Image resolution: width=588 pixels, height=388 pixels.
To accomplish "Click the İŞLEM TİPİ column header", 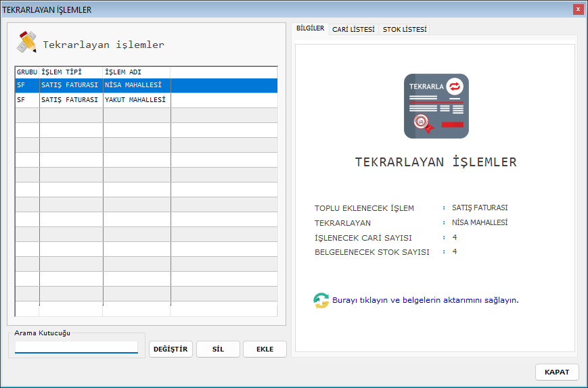I will coord(71,72).
